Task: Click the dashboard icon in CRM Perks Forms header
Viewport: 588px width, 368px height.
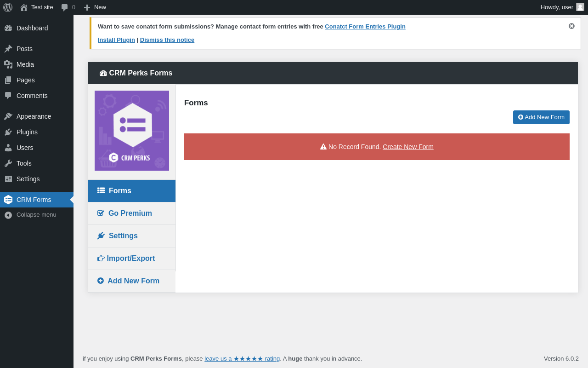Action: pos(103,73)
